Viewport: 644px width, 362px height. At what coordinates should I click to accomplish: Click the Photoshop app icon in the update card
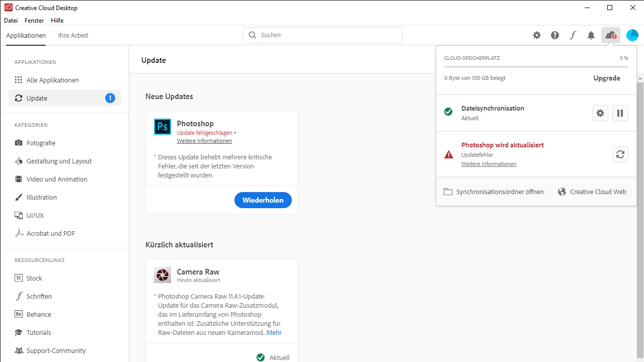pos(163,127)
